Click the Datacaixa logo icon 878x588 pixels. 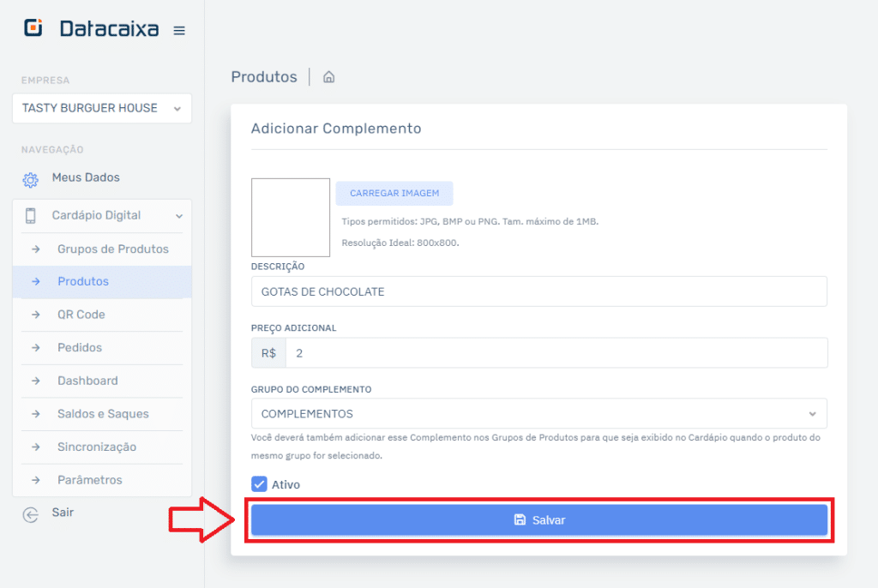tap(33, 28)
